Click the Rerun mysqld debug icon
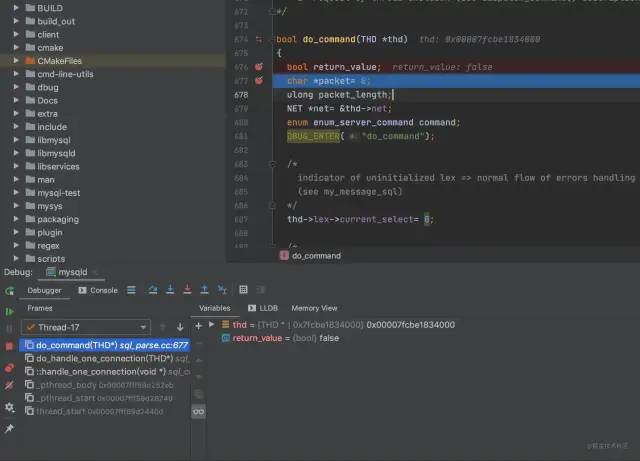Image resolution: width=640 pixels, height=461 pixels. pyautogui.click(x=9, y=291)
